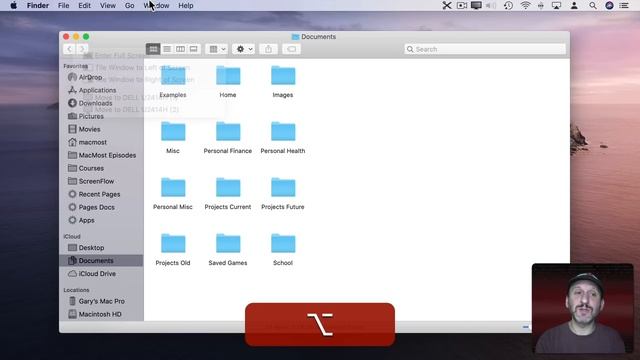
Task: Open the group-by arrangement dropdown
Action: (x=217, y=49)
